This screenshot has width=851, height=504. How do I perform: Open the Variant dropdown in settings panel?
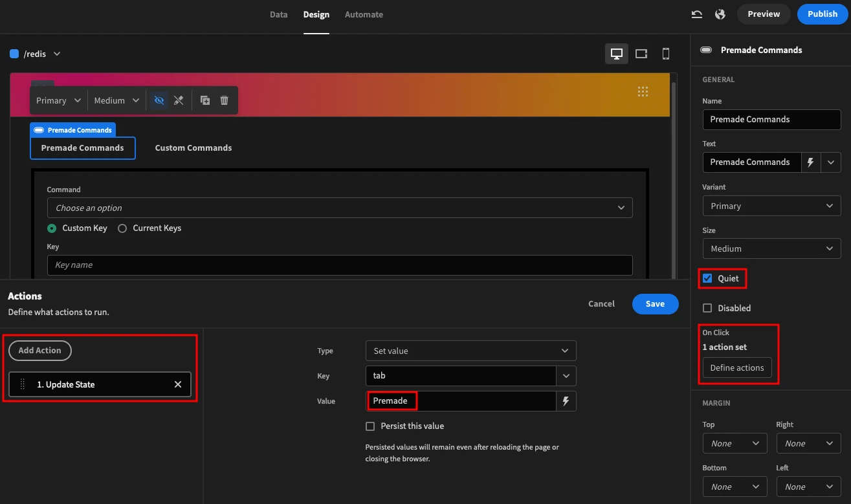coord(771,206)
